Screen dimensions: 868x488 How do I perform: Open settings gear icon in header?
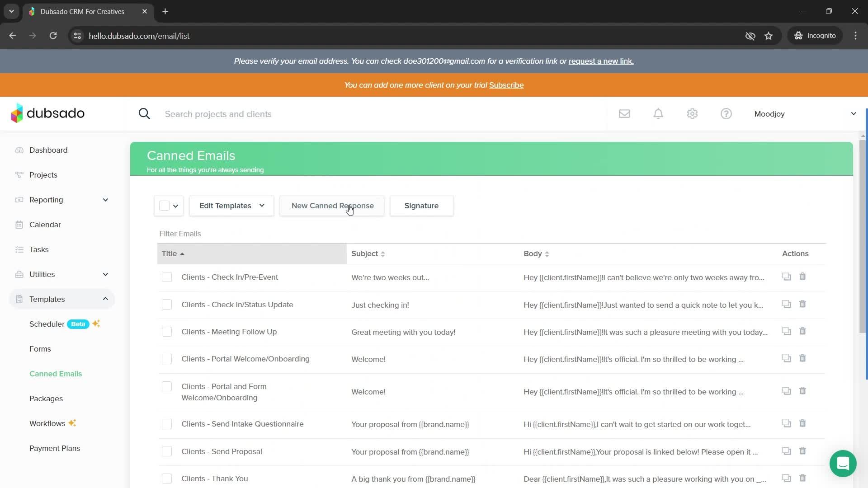point(692,114)
